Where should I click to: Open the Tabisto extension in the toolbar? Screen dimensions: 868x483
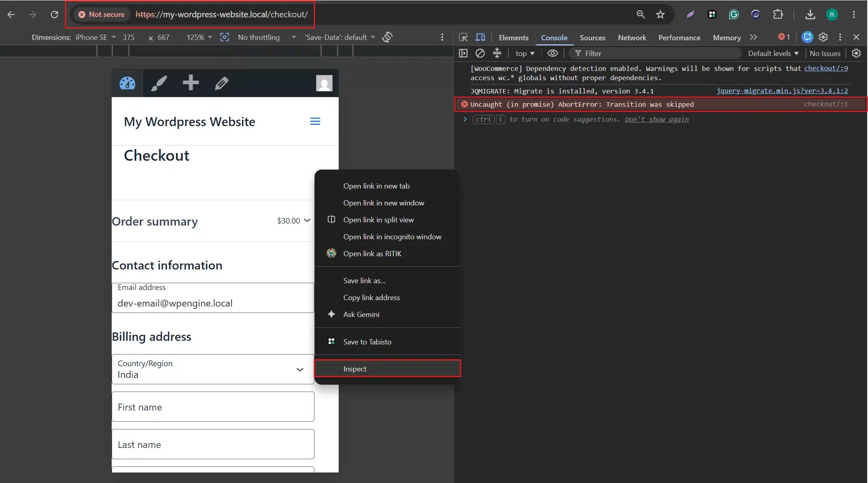[712, 15]
